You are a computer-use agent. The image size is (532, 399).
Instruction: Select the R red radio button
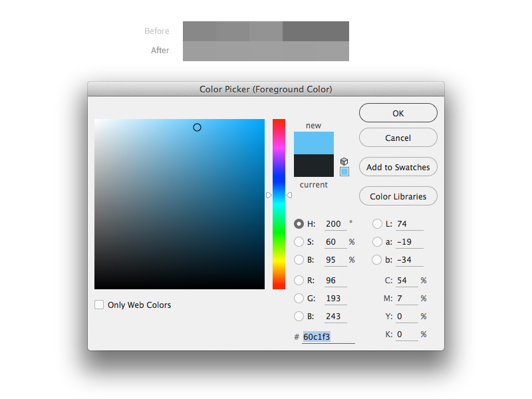pos(299,280)
